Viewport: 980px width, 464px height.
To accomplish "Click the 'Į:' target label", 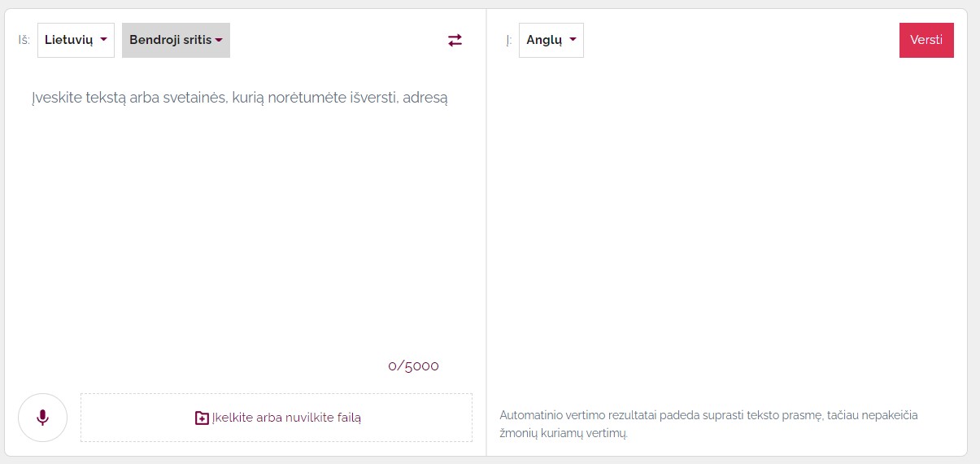I will coord(509,40).
